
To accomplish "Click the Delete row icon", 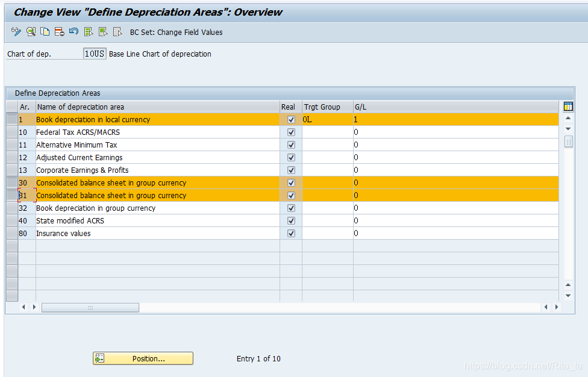I will pyautogui.click(x=59, y=32).
